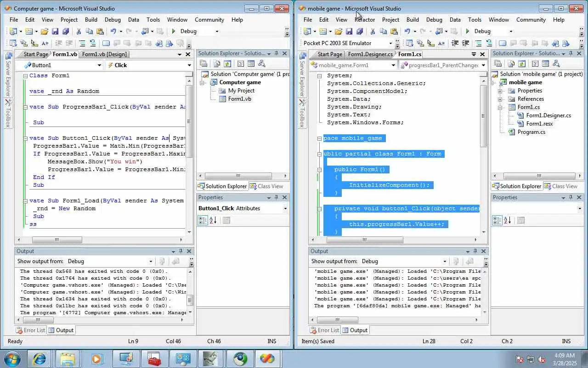Toggle auto-hide pin on mobile game Solution Explorer
The width and height of the screenshot is (588, 368).
(571, 53)
